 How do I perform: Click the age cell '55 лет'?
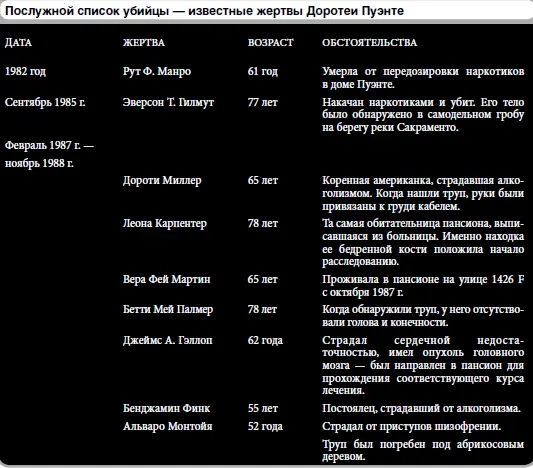[263, 408]
